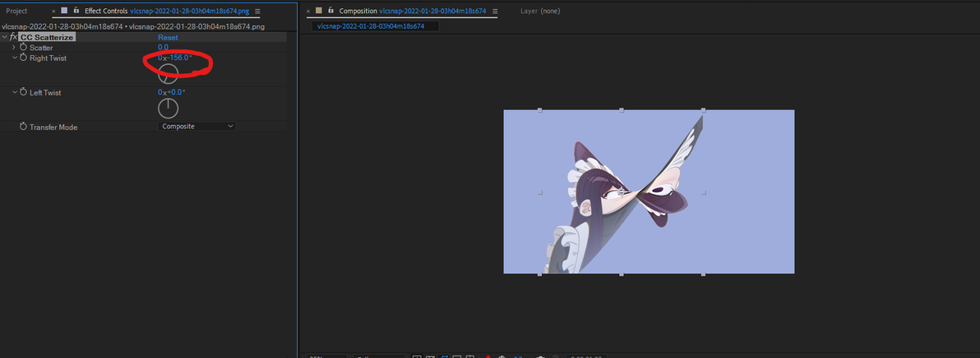Click the top-left layer handle in viewer

tap(540, 110)
